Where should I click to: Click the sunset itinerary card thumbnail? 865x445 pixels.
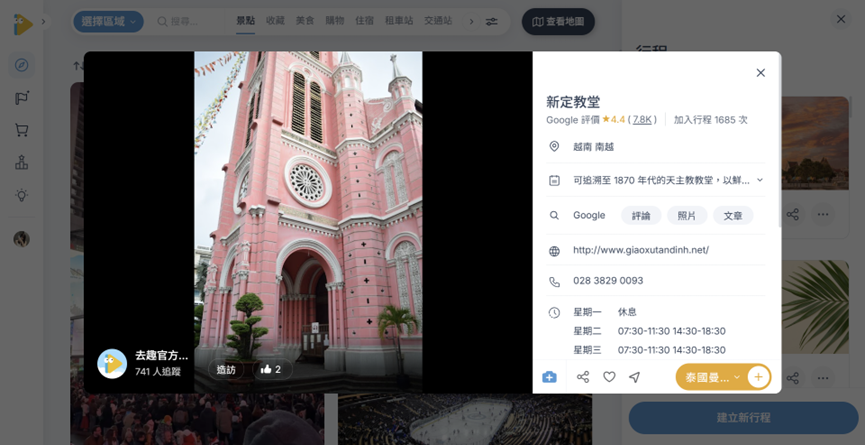point(815,143)
